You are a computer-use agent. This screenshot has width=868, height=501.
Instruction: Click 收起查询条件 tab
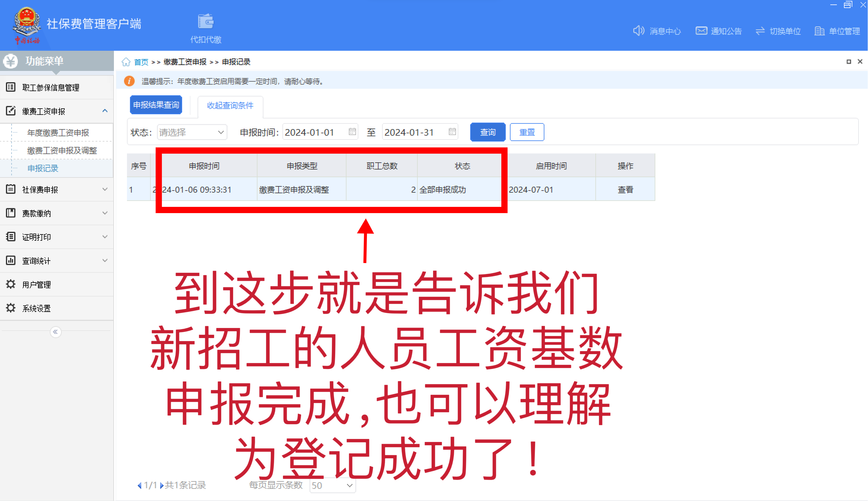click(230, 105)
